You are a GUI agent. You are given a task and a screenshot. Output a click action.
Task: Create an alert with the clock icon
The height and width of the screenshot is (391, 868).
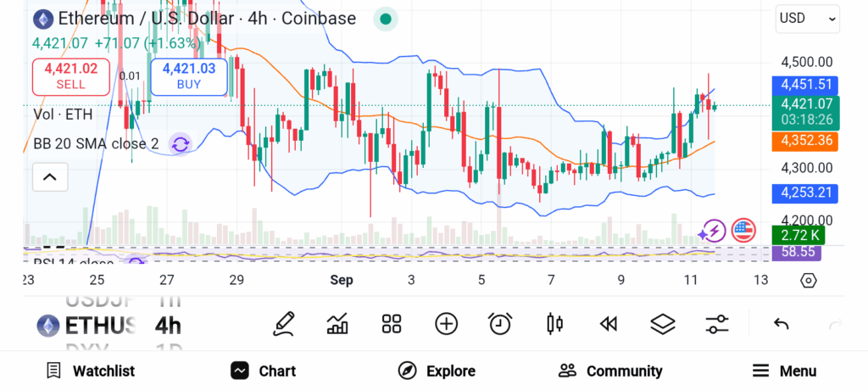click(x=500, y=323)
